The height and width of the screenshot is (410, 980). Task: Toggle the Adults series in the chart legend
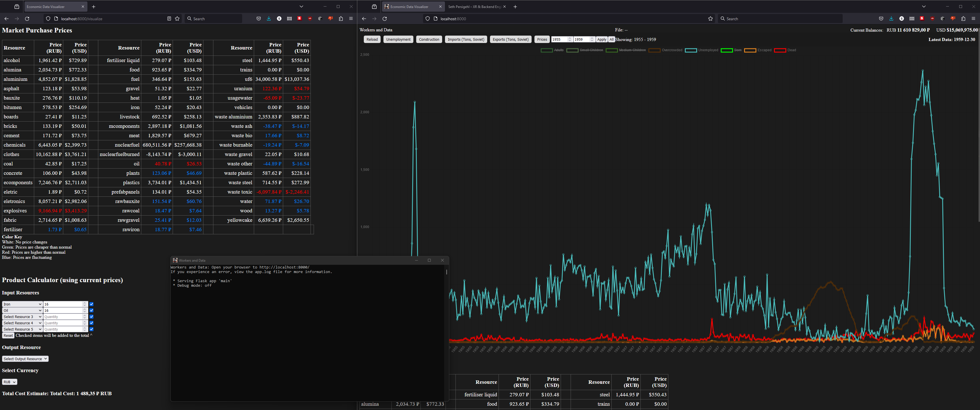click(x=552, y=50)
